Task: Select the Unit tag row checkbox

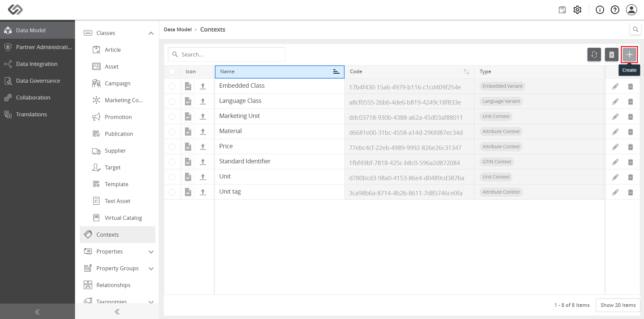Action: pos(172,192)
